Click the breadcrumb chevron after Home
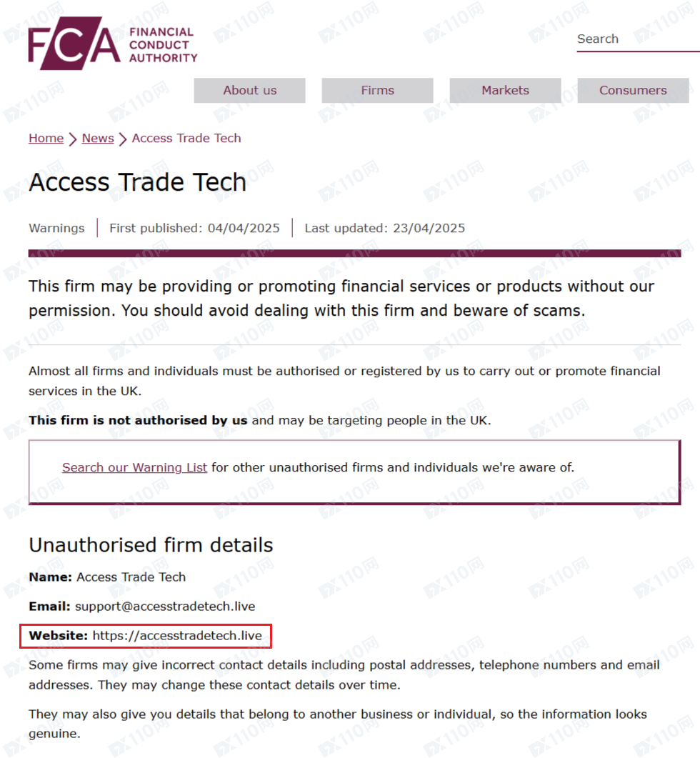Image resolution: width=700 pixels, height=758 pixels. point(73,139)
